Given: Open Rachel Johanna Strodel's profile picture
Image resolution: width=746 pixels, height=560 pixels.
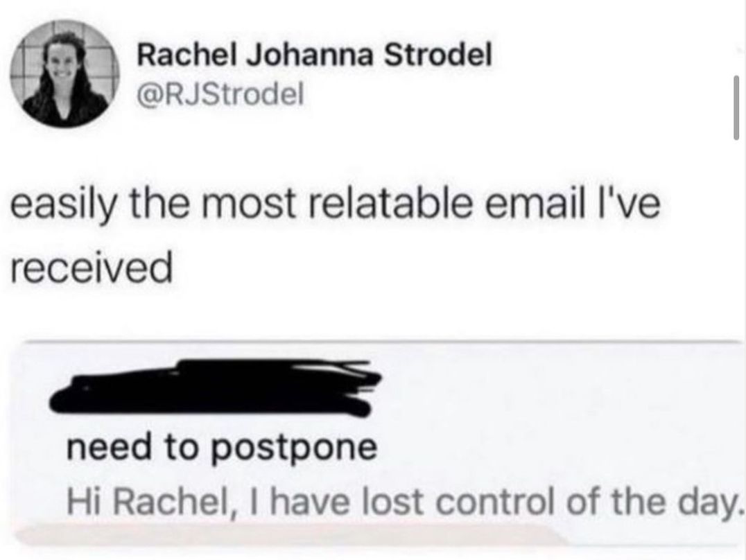Looking at the screenshot, I should (x=65, y=73).
